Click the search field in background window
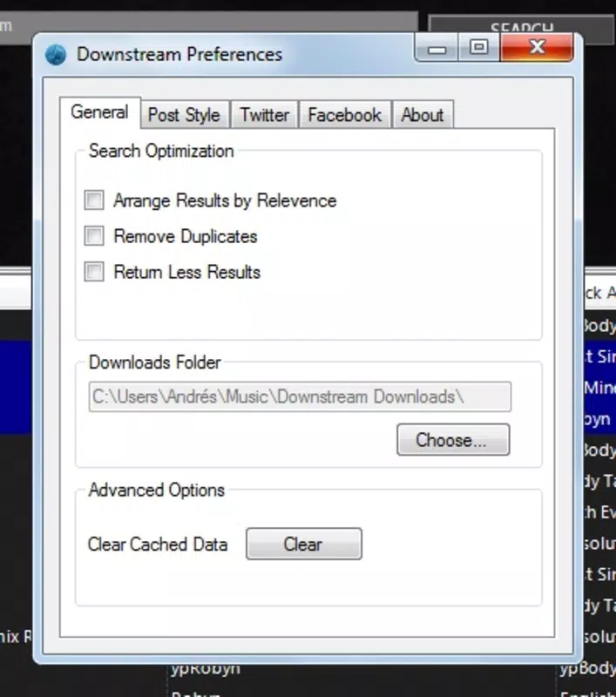 click(209, 27)
